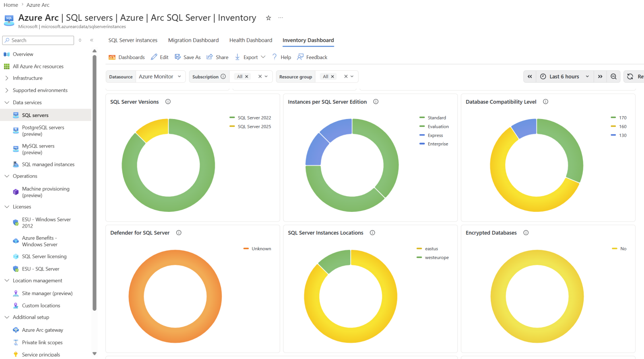Click the sidebar vertical scrollbar

(x=95, y=183)
